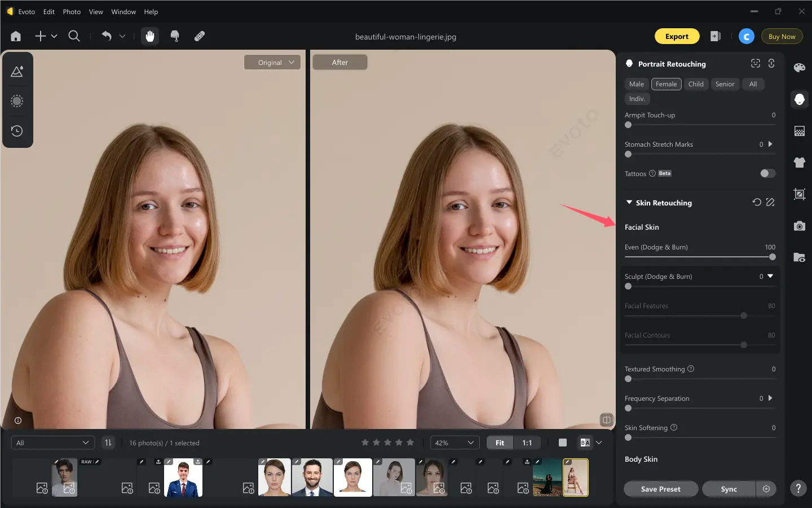Open the Photo menu

pyautogui.click(x=72, y=11)
